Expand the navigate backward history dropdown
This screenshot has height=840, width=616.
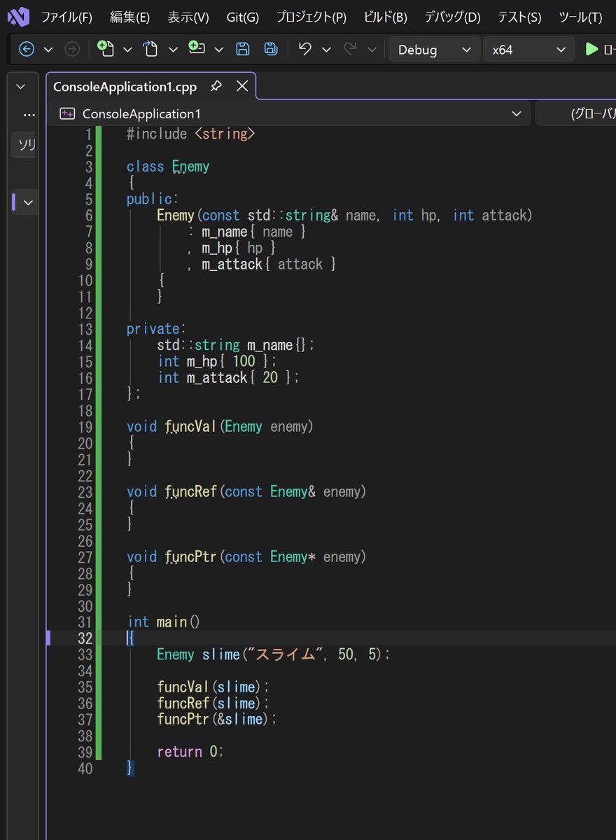point(48,49)
